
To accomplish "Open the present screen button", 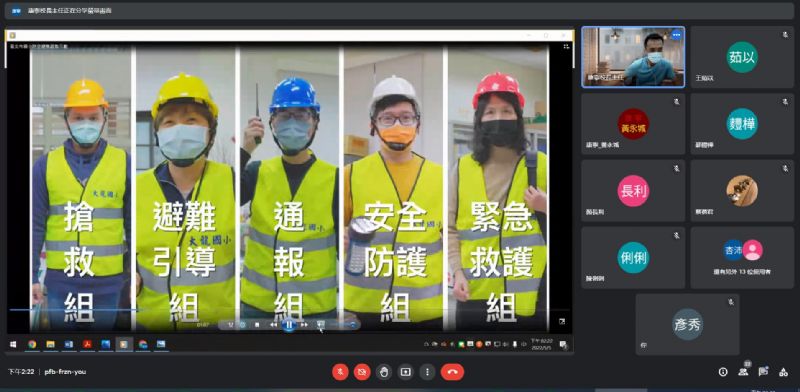I will 406,372.
